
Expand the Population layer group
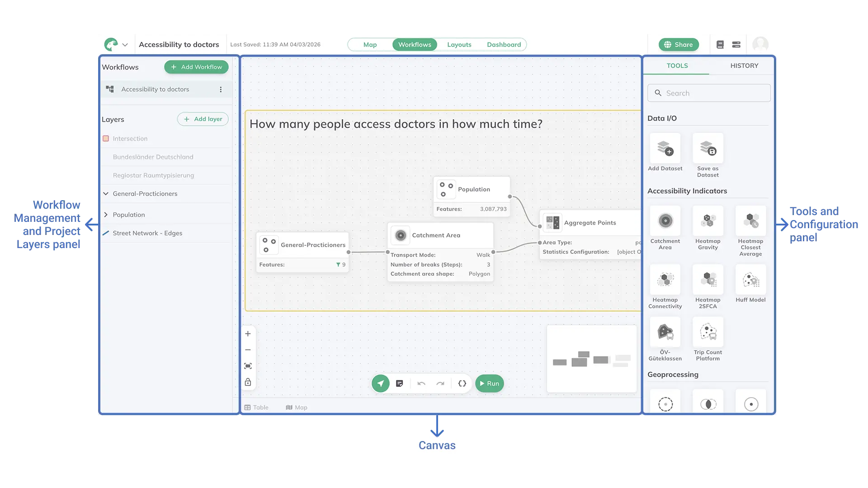106,214
